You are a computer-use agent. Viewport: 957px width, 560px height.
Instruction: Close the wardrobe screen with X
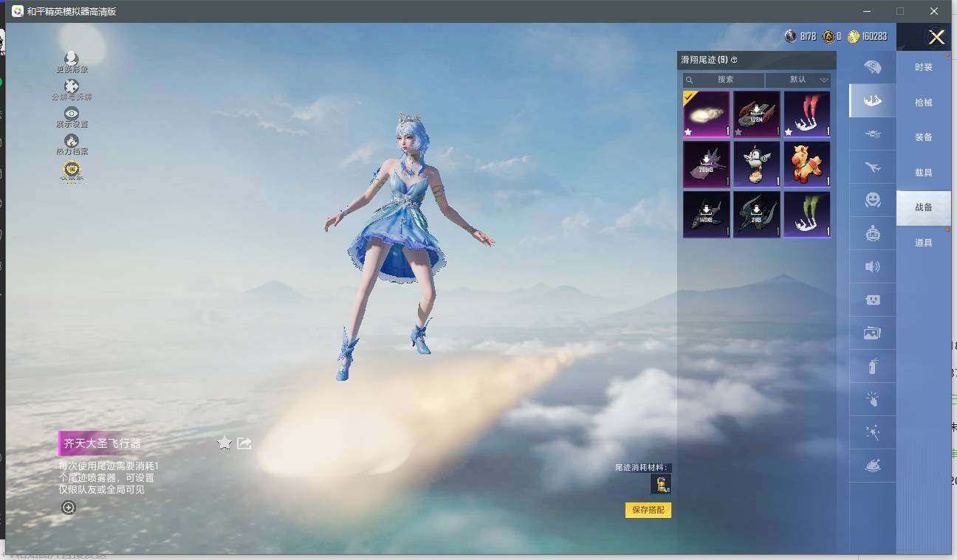[x=936, y=38]
